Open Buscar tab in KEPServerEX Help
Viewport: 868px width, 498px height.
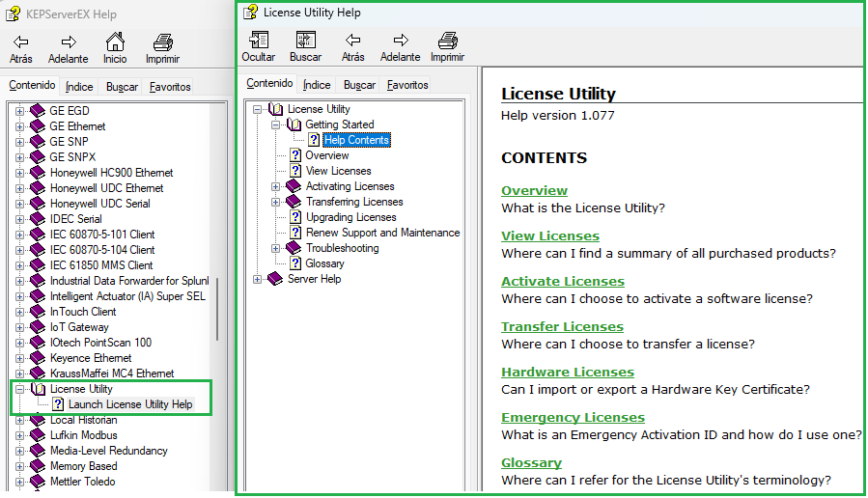point(122,87)
